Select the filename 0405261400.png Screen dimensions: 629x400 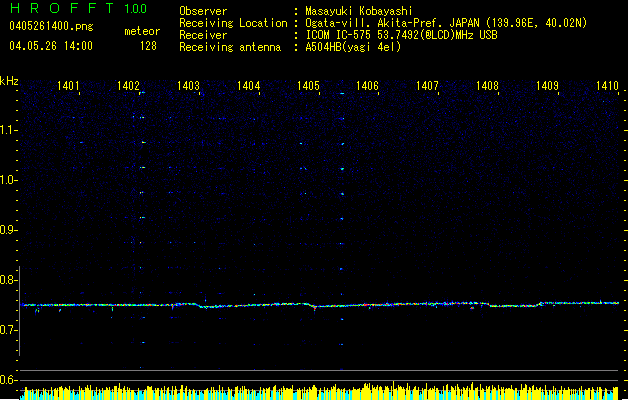tap(50, 26)
